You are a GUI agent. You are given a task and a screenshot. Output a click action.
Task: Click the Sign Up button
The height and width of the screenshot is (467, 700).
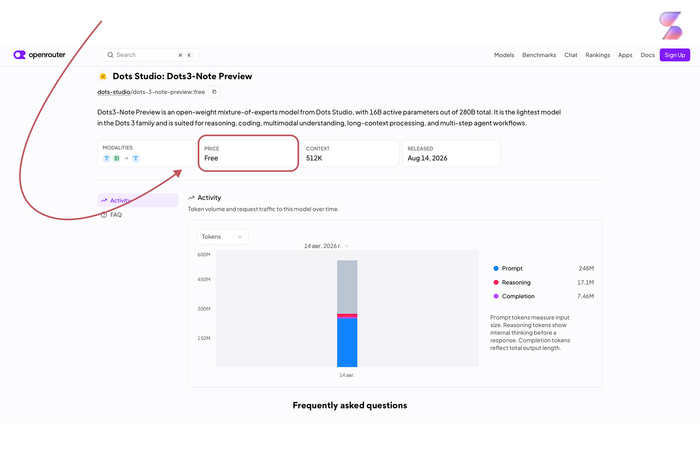pos(675,55)
